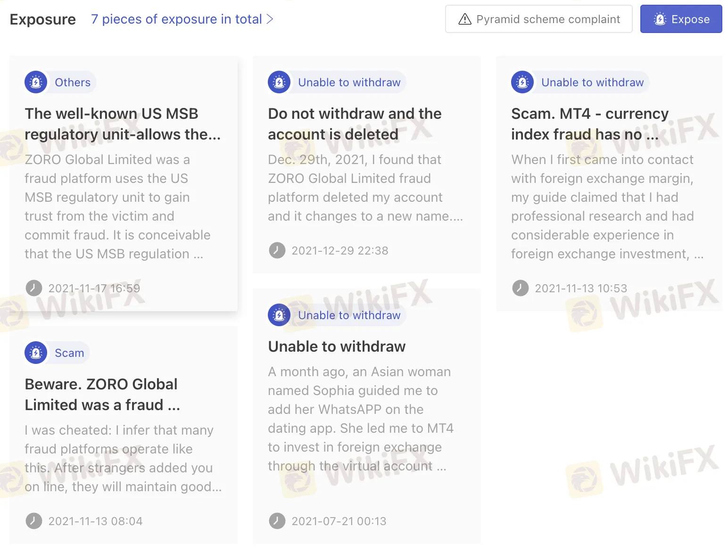
Task: Click the clock icon beside 2021-11-17 16:59
Action: [34, 288]
